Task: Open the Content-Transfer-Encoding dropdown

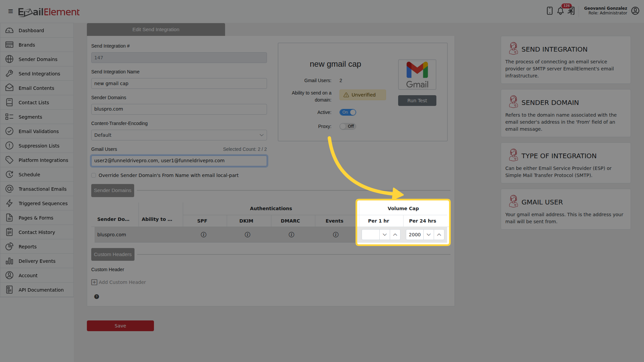Action: pyautogui.click(x=179, y=135)
